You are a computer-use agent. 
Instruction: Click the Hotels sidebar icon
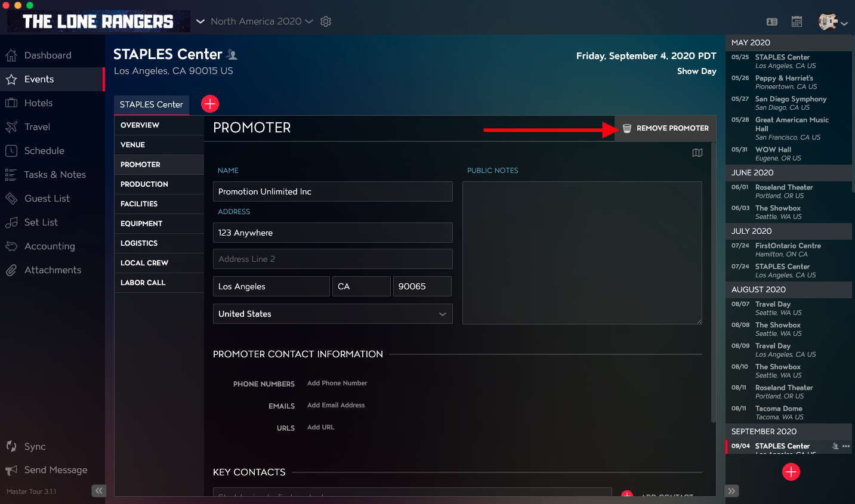[11, 103]
